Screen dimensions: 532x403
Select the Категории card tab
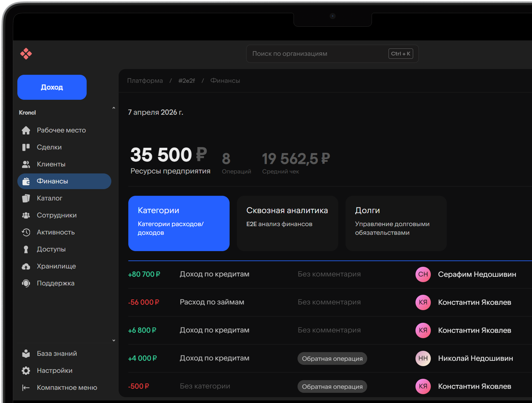tap(179, 223)
